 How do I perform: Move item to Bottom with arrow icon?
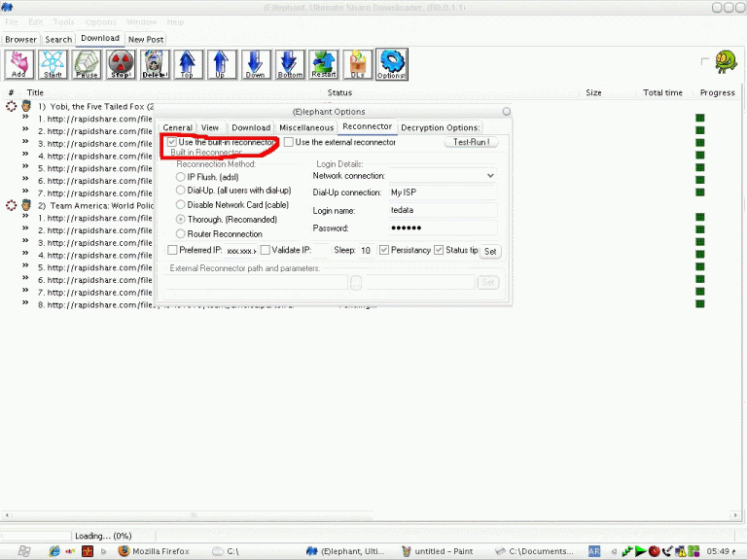click(290, 64)
